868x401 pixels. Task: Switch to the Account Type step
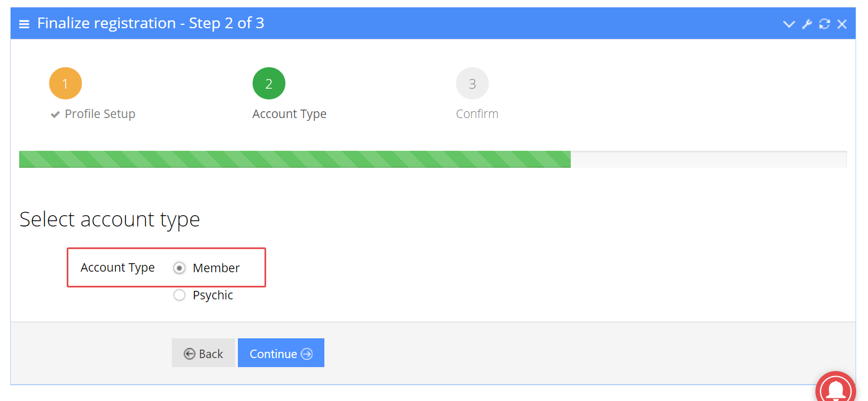289,114
